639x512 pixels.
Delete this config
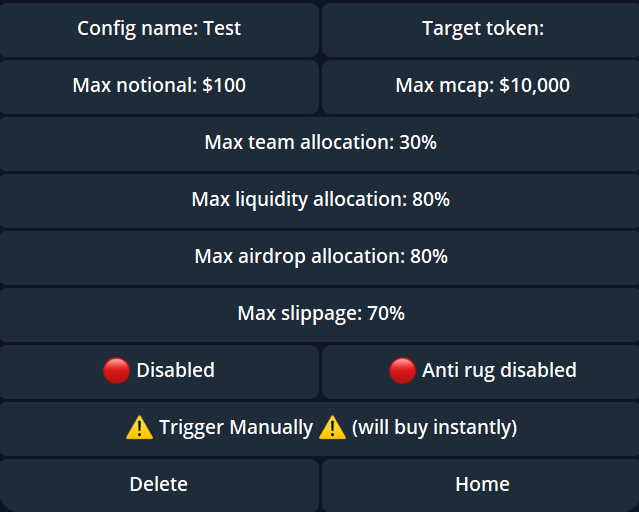tap(159, 484)
